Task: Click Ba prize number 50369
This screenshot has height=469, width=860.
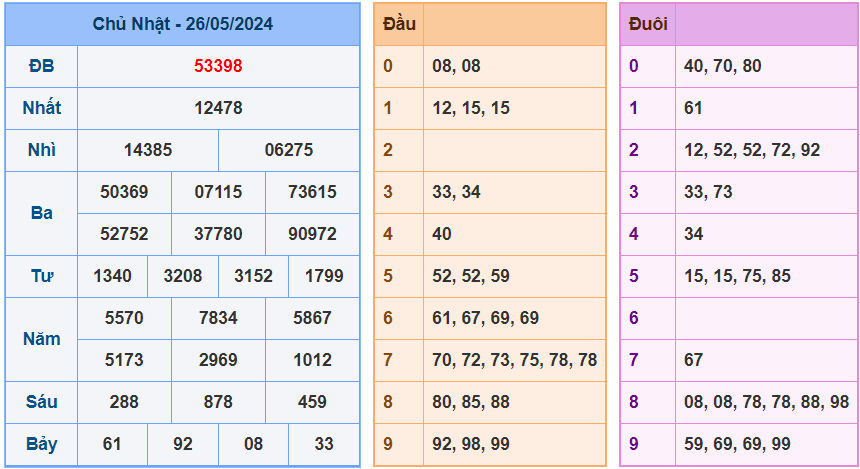Action: click(x=125, y=192)
